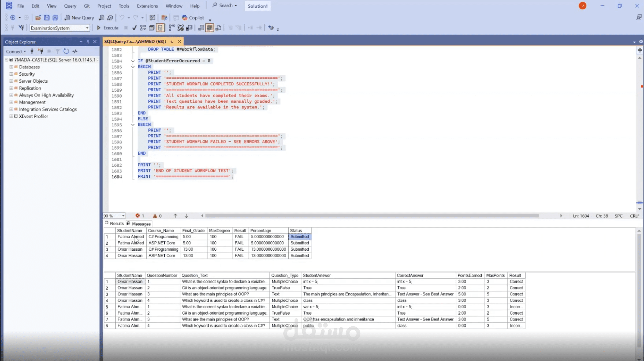This screenshot has height=361, width=644.
Task: Expand the Databases node
Action: (11, 67)
